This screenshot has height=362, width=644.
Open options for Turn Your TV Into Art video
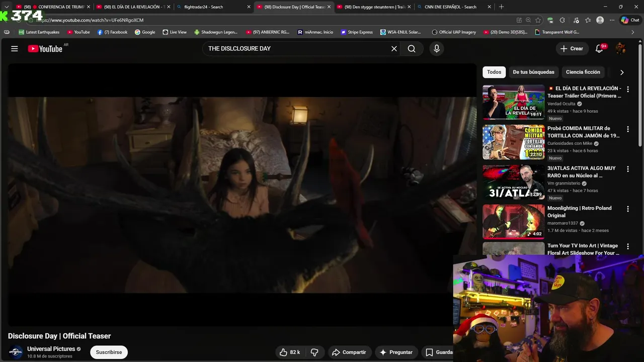coord(627,246)
